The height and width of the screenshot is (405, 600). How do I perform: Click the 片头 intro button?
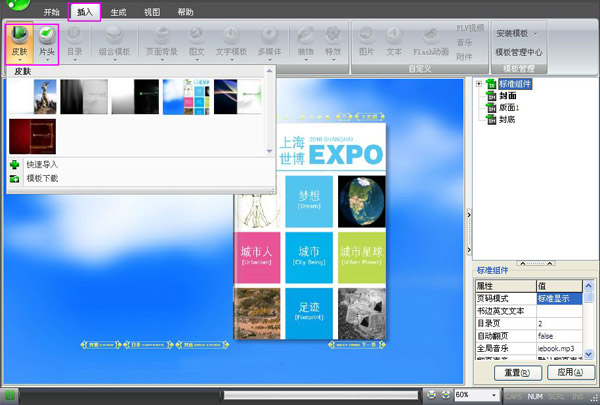tap(47, 43)
